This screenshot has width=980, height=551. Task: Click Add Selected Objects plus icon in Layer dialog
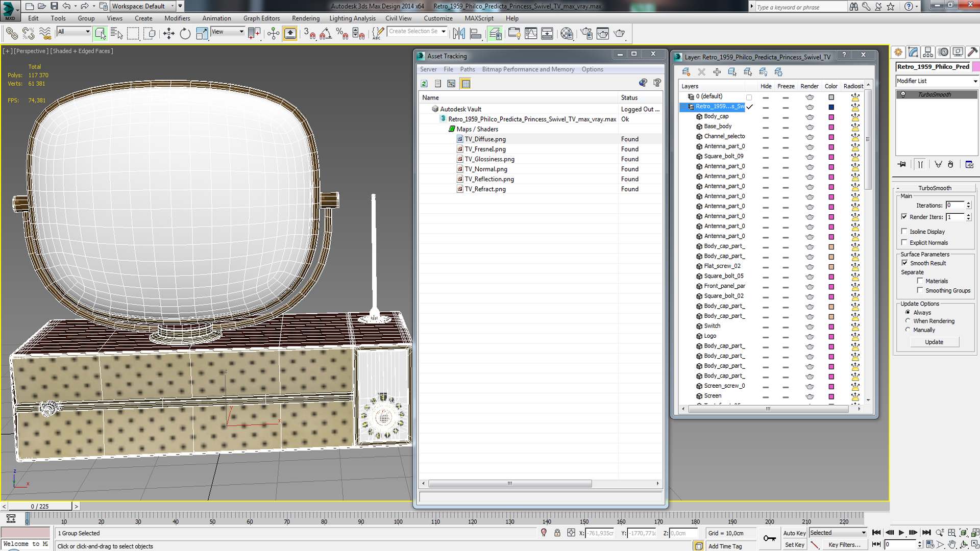[717, 72]
